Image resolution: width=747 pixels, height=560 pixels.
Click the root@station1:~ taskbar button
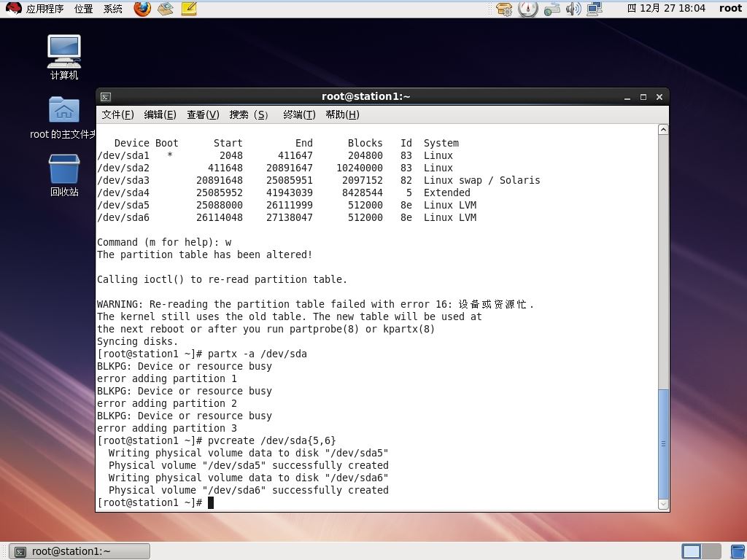(80, 551)
